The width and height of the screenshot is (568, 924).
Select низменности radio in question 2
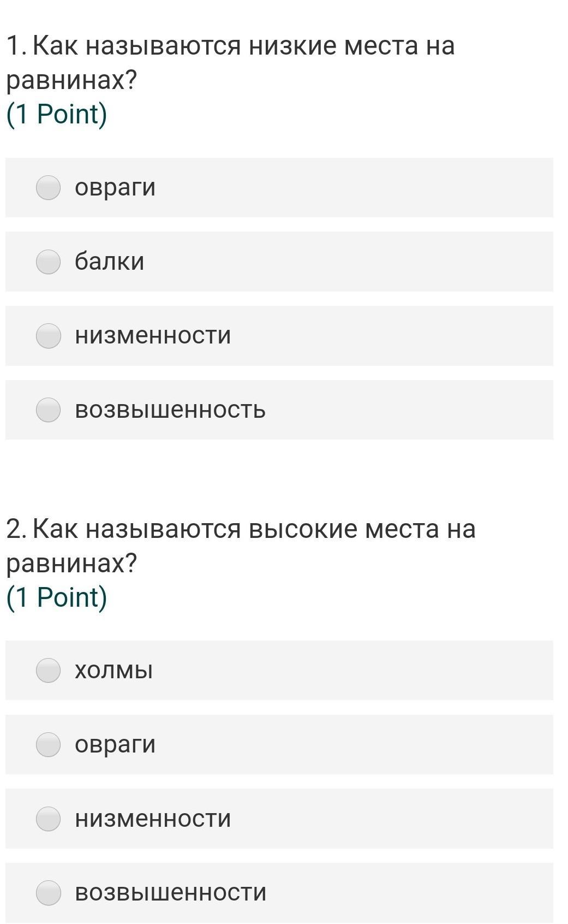[48, 819]
